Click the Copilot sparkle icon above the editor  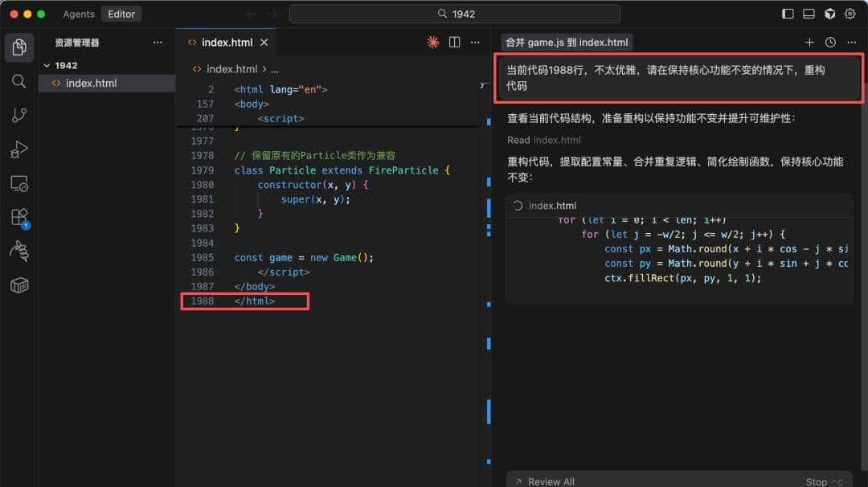432,42
